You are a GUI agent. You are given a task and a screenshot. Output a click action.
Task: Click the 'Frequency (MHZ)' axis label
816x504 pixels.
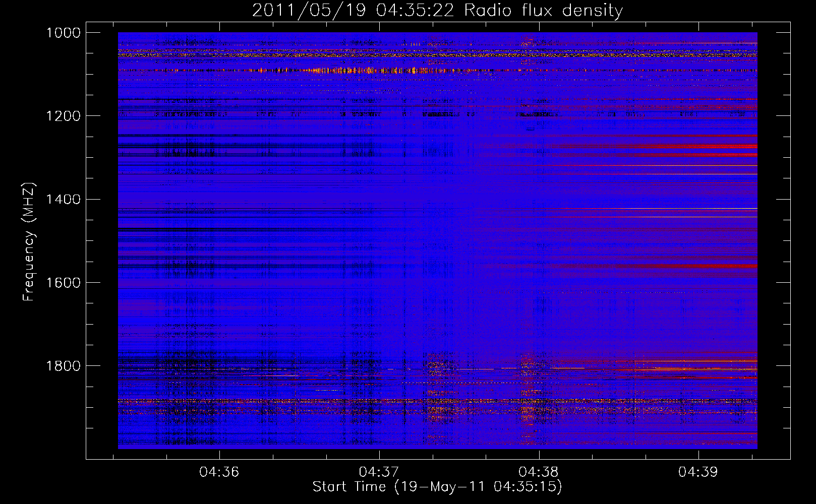coord(29,241)
